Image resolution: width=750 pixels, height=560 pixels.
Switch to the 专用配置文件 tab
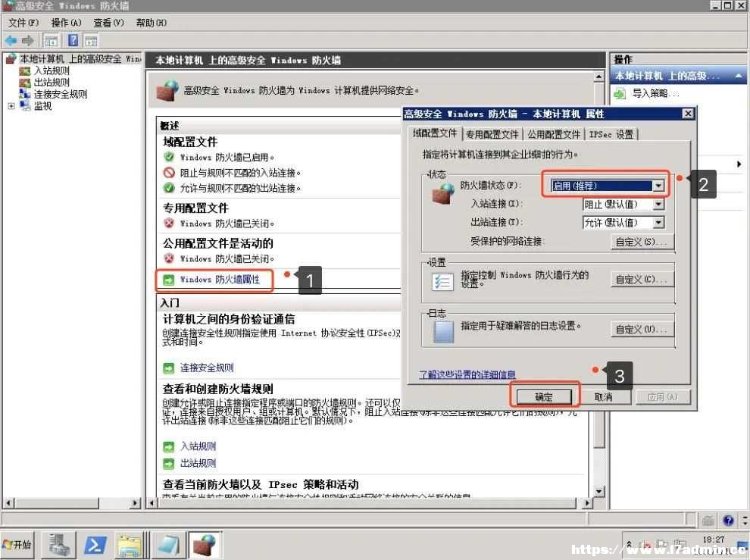click(x=492, y=134)
